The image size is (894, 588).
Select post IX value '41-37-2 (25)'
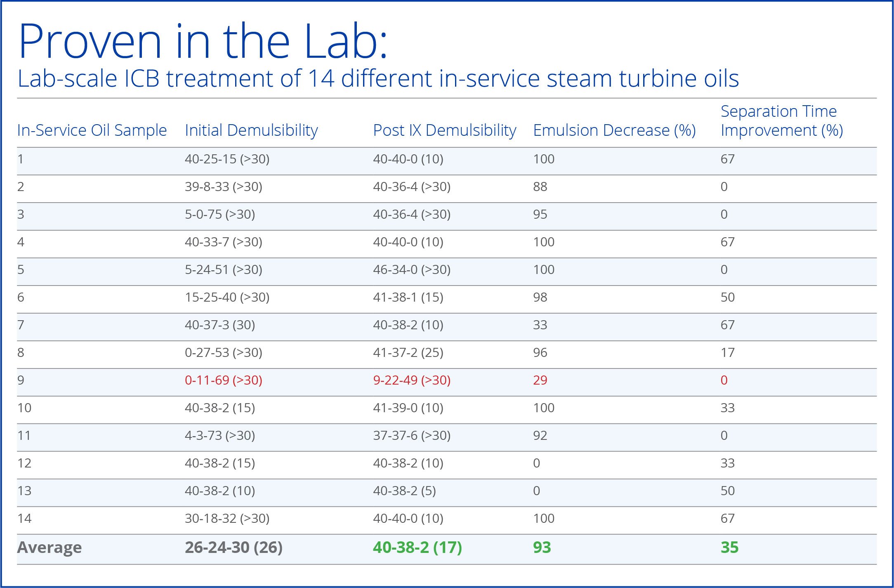tap(408, 352)
